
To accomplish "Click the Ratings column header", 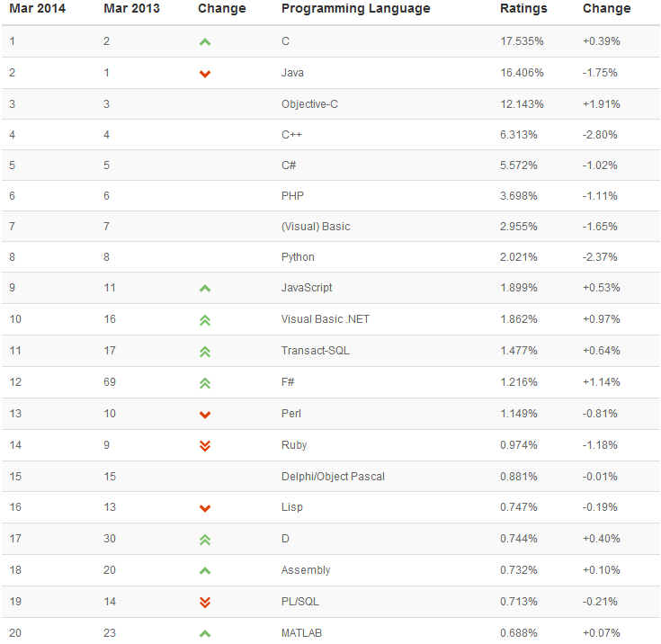I will (x=523, y=8).
